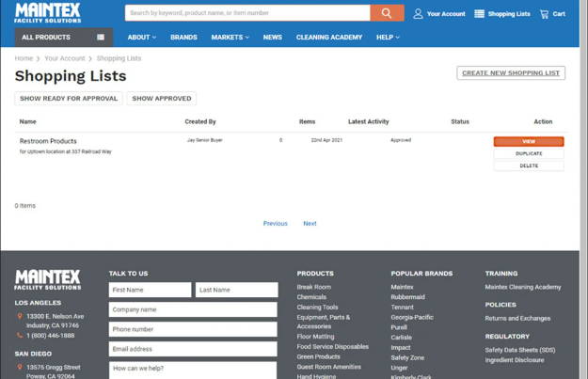
Task: Open Safety Data Sheets (SDS) link
Action: click(x=519, y=350)
